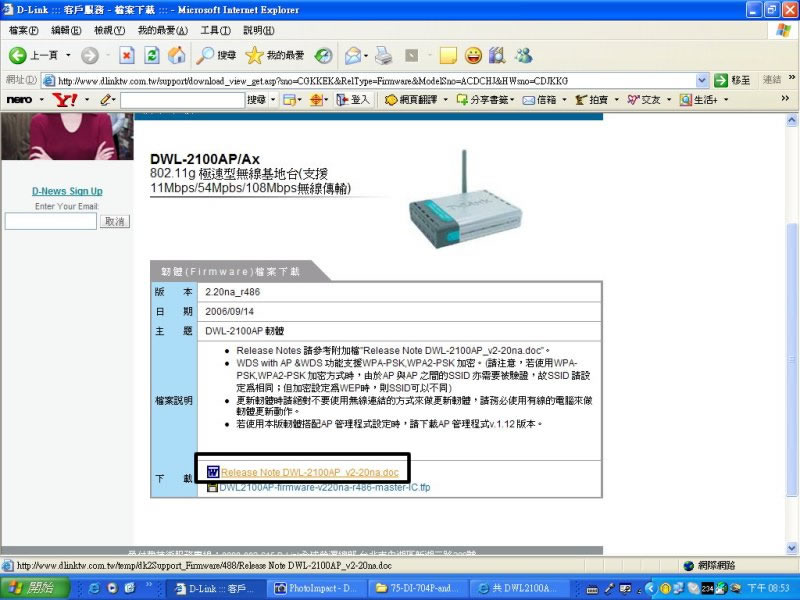Screen dimensions: 800x600
Task: Click Internet Explorer quick launch icon
Action: click(x=94, y=588)
